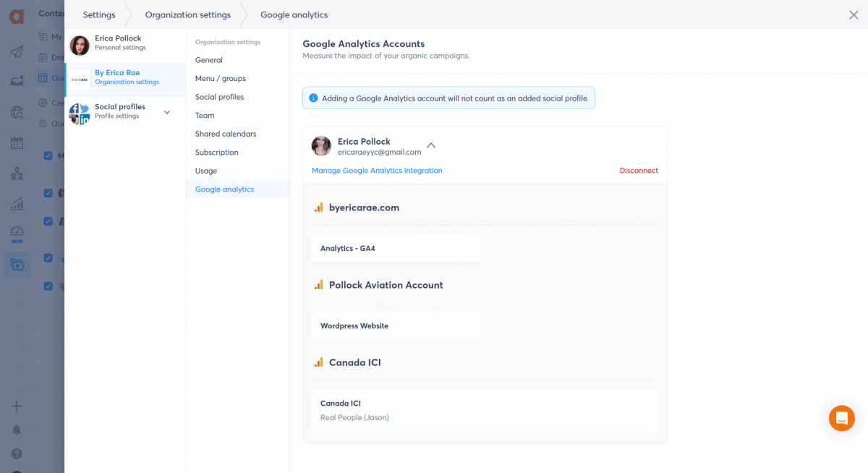This screenshot has height=473, width=868.
Task: Click the globe search sidebar icon
Action: [x=17, y=112]
